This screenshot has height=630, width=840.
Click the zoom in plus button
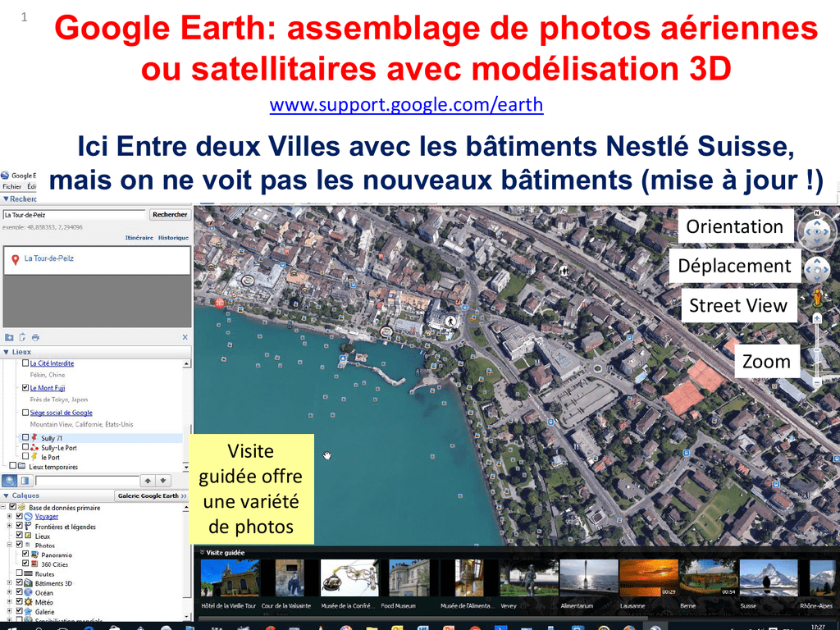817,319
